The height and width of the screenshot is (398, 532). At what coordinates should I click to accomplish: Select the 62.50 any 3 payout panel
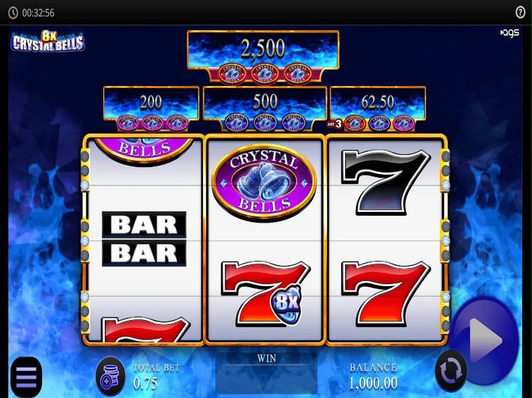click(377, 108)
